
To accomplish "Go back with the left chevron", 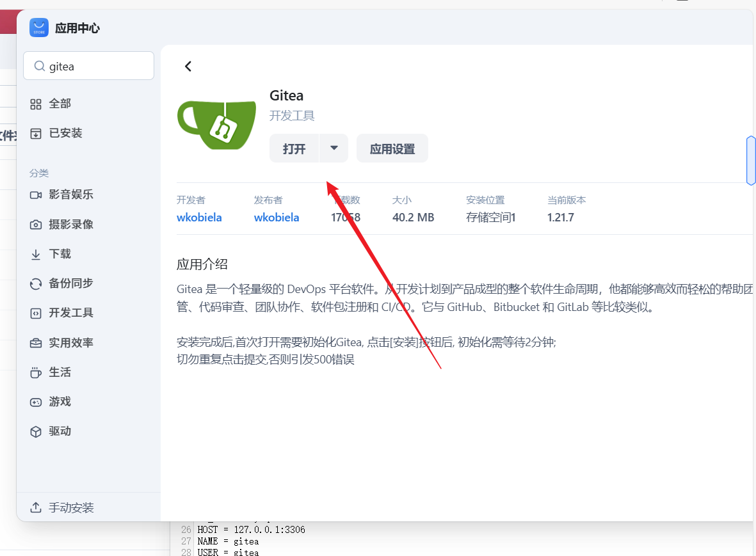I will 188,67.
